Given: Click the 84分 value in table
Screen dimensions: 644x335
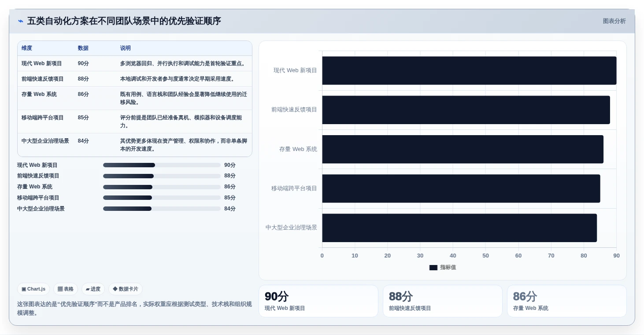Looking at the screenshot, I should pyautogui.click(x=83, y=141).
